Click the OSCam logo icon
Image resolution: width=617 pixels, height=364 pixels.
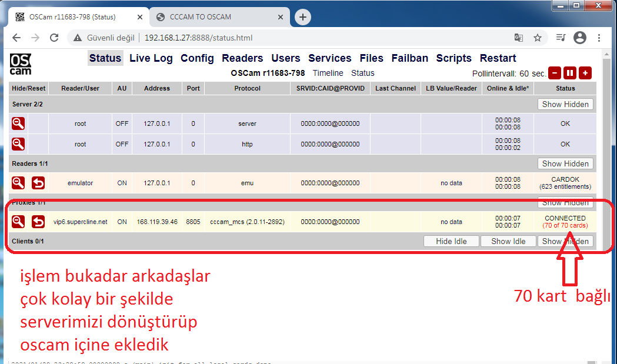point(21,64)
